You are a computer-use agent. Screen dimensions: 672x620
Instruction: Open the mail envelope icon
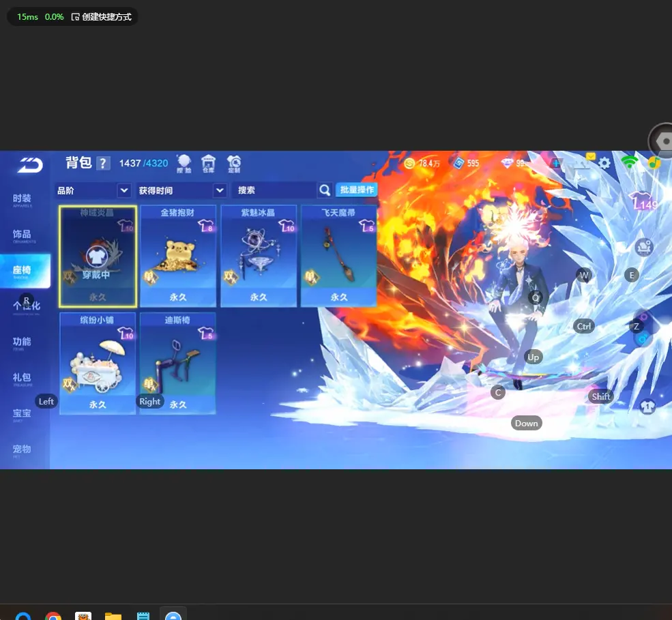[x=591, y=157]
